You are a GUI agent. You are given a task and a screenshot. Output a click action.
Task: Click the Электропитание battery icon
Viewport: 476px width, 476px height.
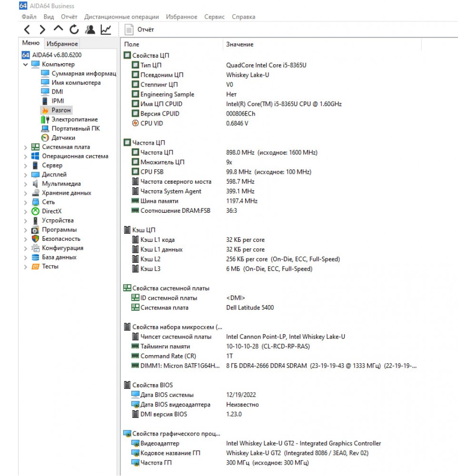tap(45, 119)
